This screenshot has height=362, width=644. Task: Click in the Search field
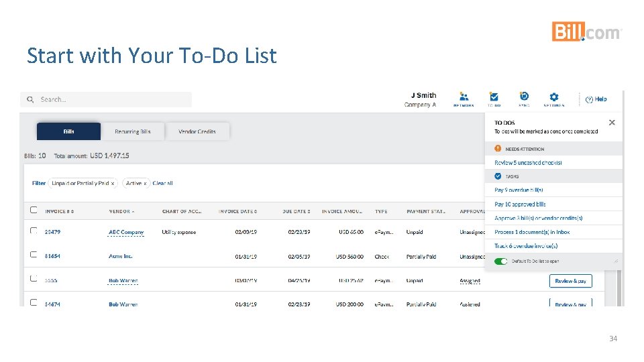[x=106, y=99]
